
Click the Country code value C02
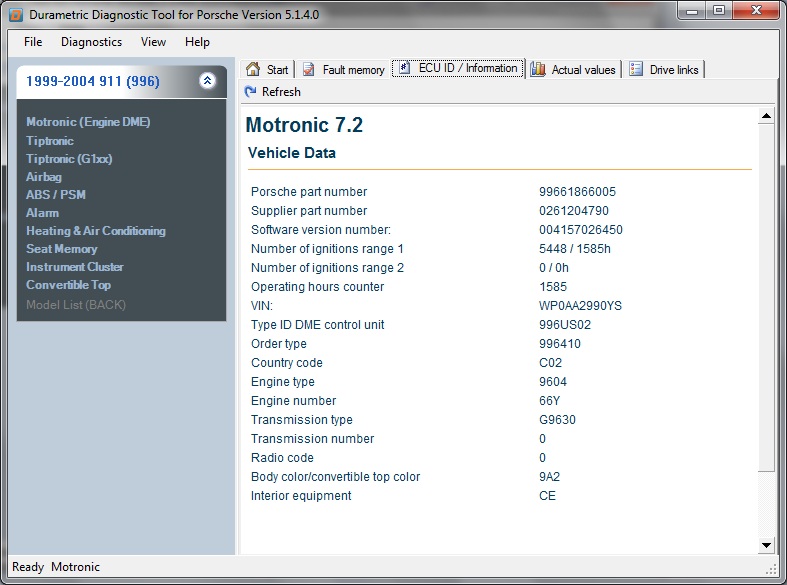click(x=551, y=363)
